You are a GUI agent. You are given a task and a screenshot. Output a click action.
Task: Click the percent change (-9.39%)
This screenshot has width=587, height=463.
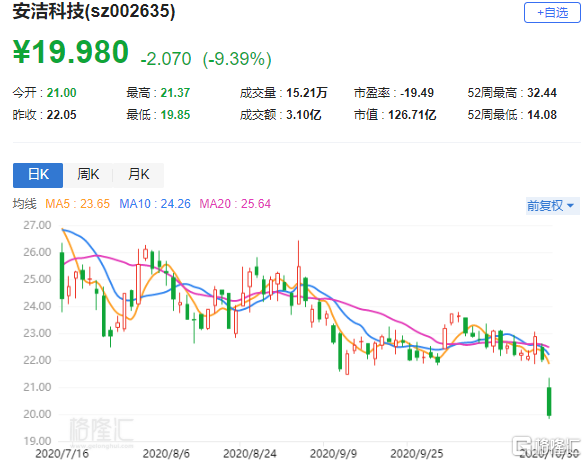[237, 59]
